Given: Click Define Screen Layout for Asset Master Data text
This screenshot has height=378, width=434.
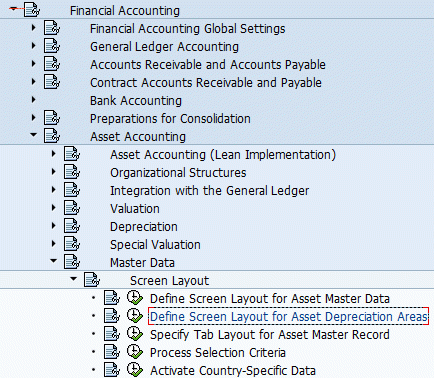Looking at the screenshot, I should coord(270,299).
